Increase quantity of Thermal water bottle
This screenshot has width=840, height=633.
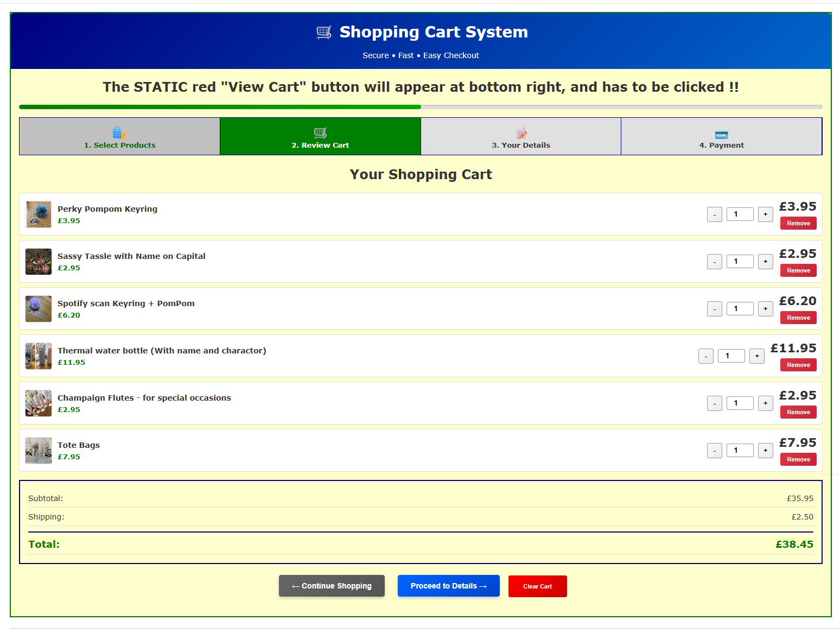(756, 356)
